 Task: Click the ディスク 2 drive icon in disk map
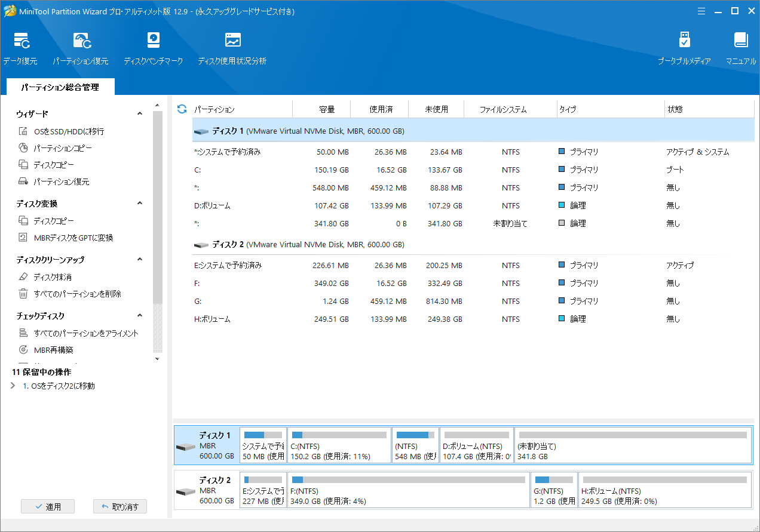point(186,491)
